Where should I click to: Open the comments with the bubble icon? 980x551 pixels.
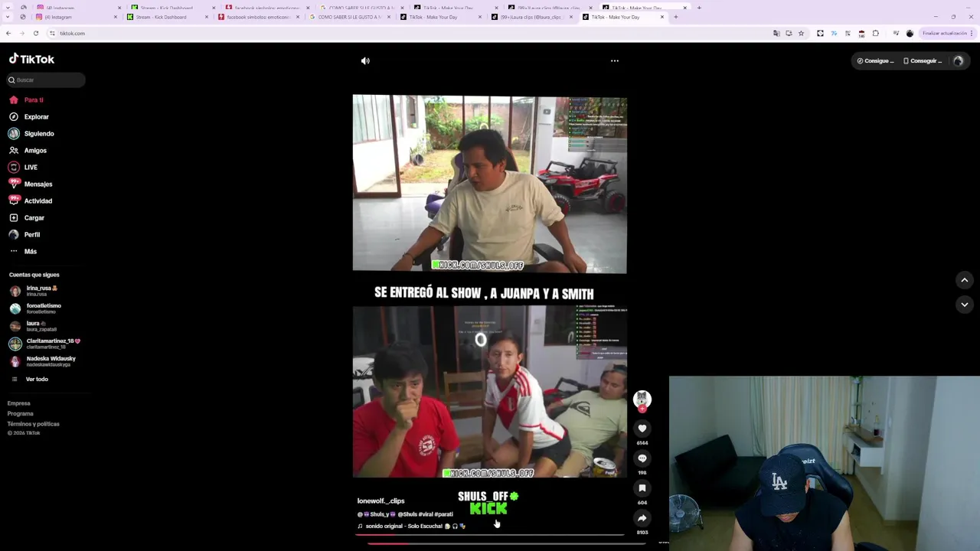642,458
